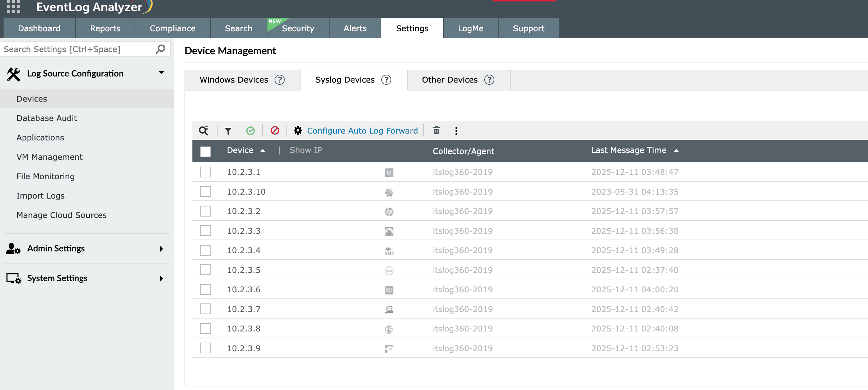Switch to the Windows Devices tab
The image size is (868, 390).
243,80
